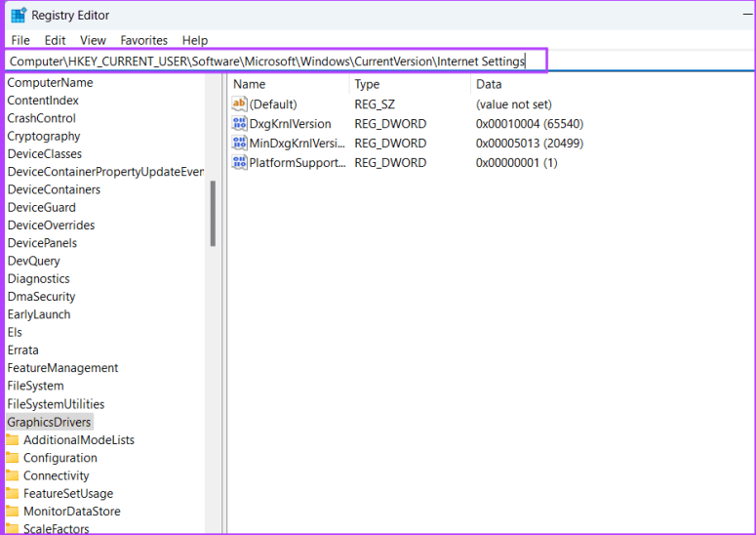The image size is (756, 535).
Task: Select the PlatformSupport... value name
Action: coord(298,163)
